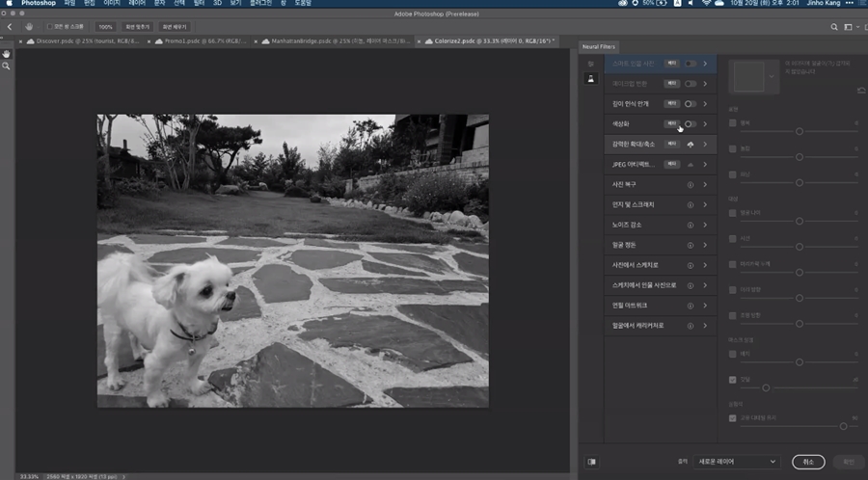The image size is (868, 480).
Task: Enable the 깊이 인식 안개 filter switch
Action: tap(691, 104)
